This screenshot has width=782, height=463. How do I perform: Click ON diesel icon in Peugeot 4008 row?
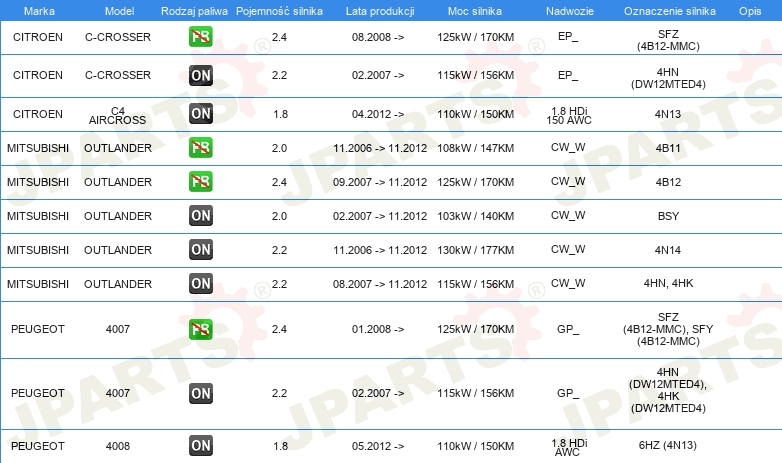pos(200,446)
